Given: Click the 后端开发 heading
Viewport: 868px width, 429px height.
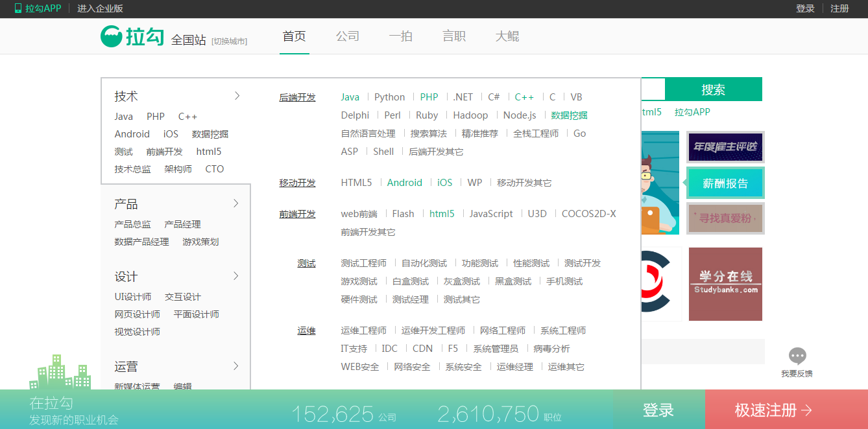Looking at the screenshot, I should [297, 97].
